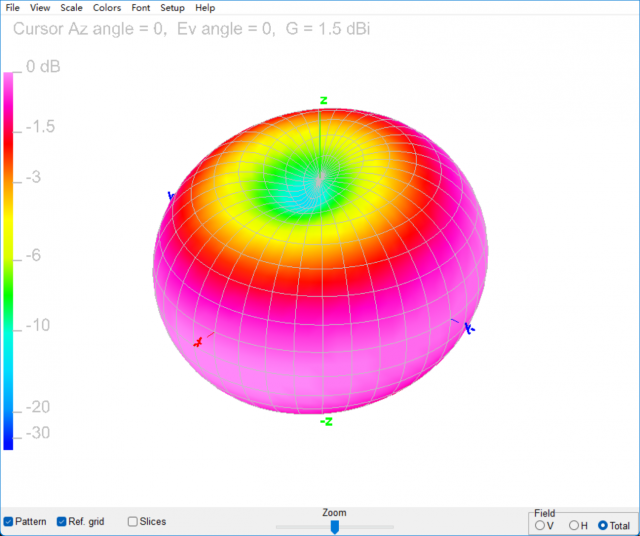
Task: Open the File menu
Action: 13,8
